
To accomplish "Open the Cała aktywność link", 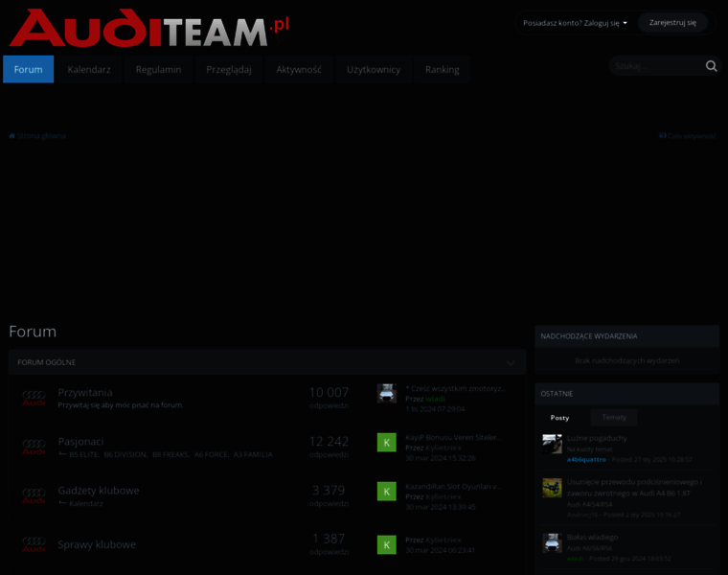I will [x=692, y=136].
